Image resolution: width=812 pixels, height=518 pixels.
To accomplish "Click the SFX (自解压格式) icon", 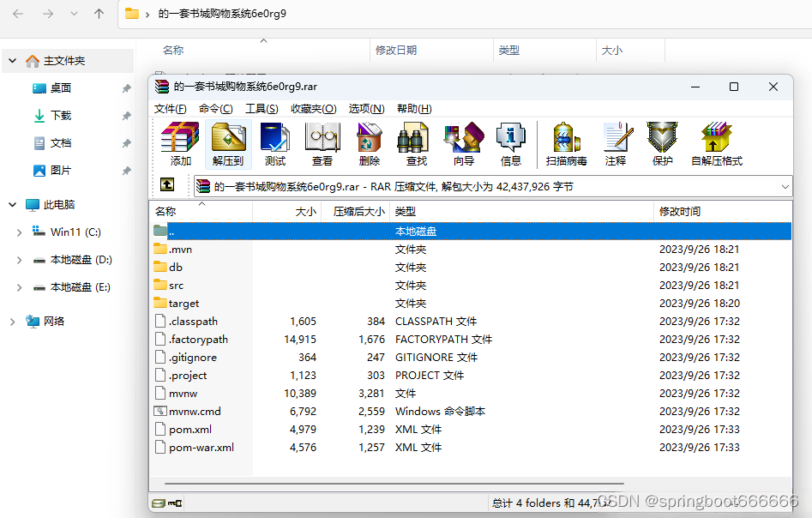I will pyautogui.click(x=717, y=144).
